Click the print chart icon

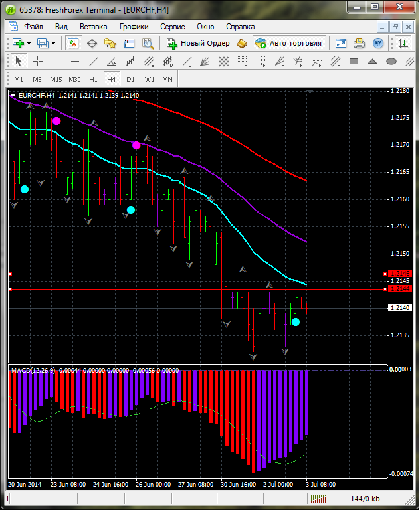359,43
